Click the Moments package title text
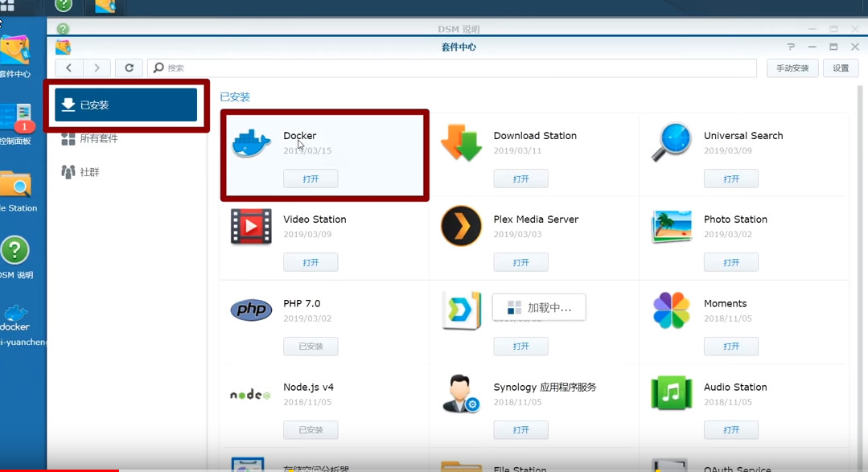Screen dimensions: 868x472 coord(725,303)
